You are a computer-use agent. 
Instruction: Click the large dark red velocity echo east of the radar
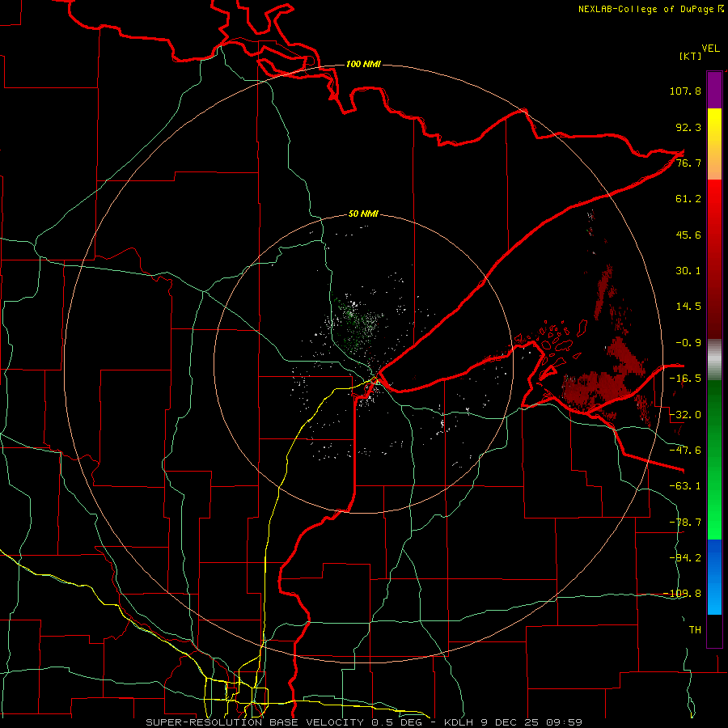(x=599, y=387)
